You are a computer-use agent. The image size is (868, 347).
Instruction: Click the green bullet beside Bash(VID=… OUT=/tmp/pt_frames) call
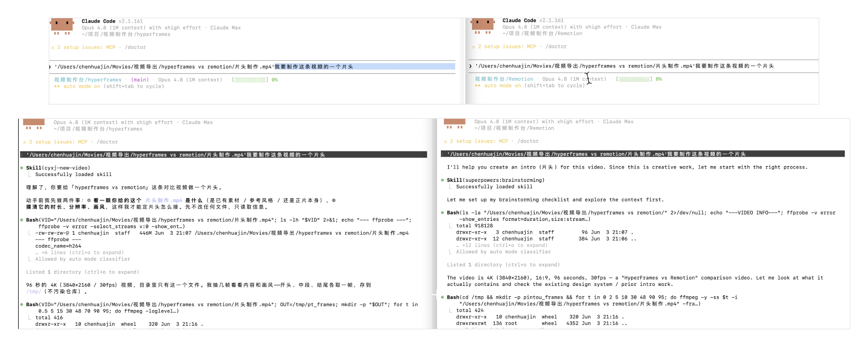point(22,305)
